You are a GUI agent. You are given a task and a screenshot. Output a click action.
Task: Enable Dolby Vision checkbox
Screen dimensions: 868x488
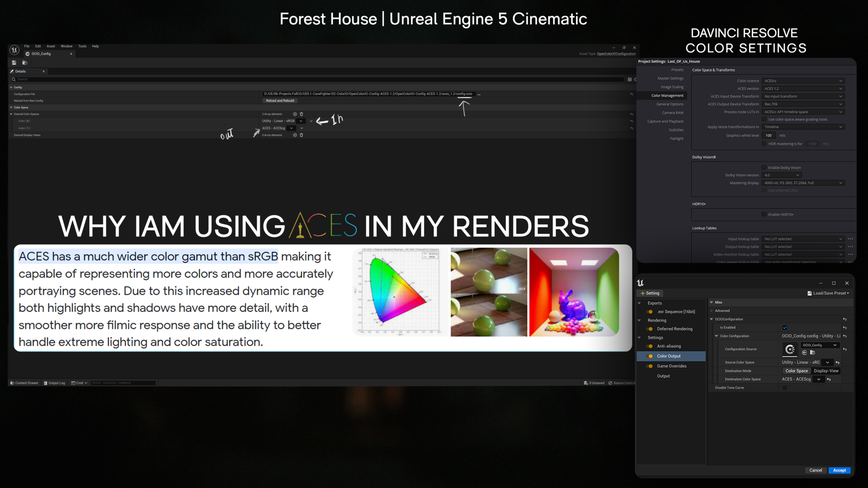pos(764,167)
